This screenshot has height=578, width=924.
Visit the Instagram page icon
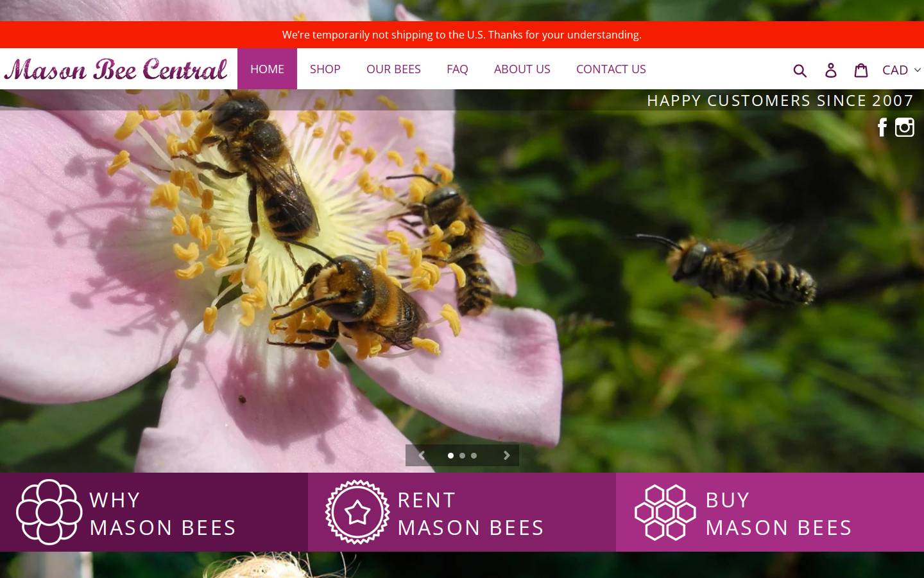click(905, 127)
